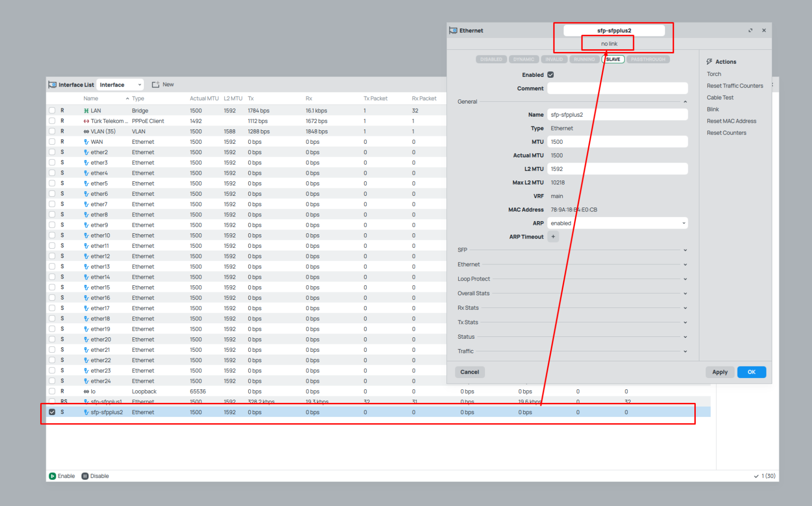Choose Reset MAC Address action
The image size is (812, 506).
point(731,121)
